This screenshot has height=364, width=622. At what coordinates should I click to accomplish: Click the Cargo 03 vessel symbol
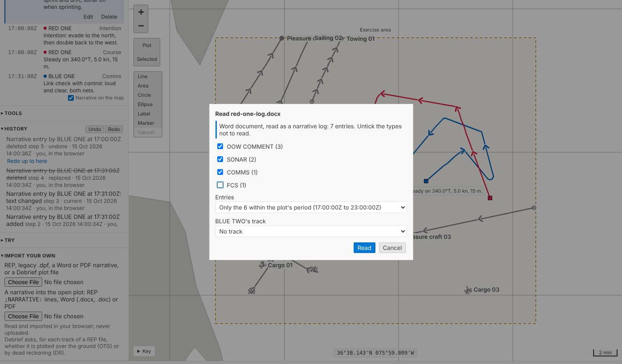pos(468,290)
